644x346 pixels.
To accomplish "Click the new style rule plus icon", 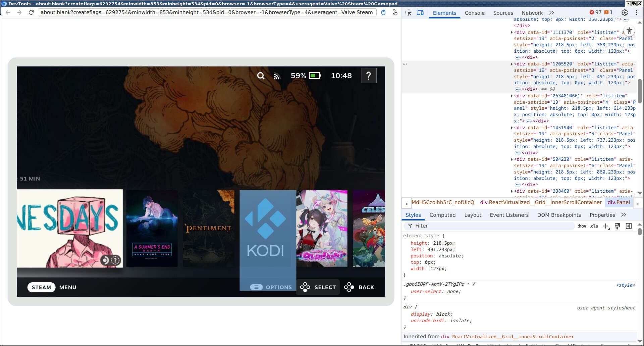I will (x=606, y=226).
